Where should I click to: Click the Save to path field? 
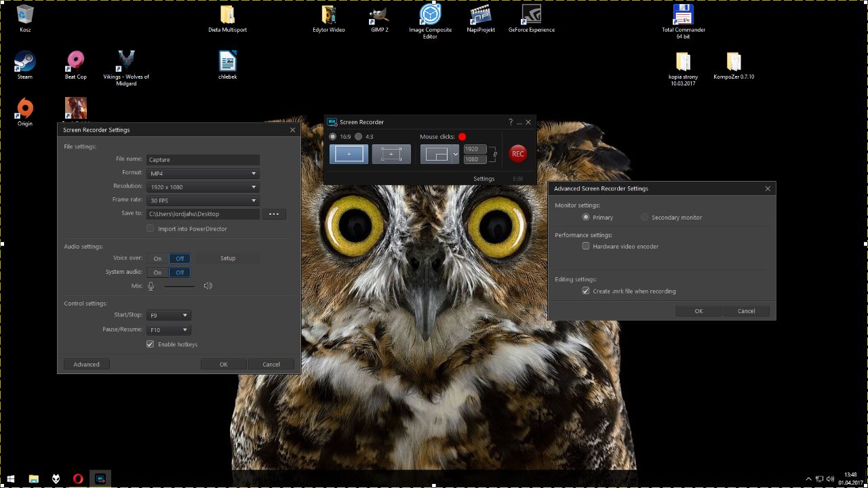(x=203, y=214)
